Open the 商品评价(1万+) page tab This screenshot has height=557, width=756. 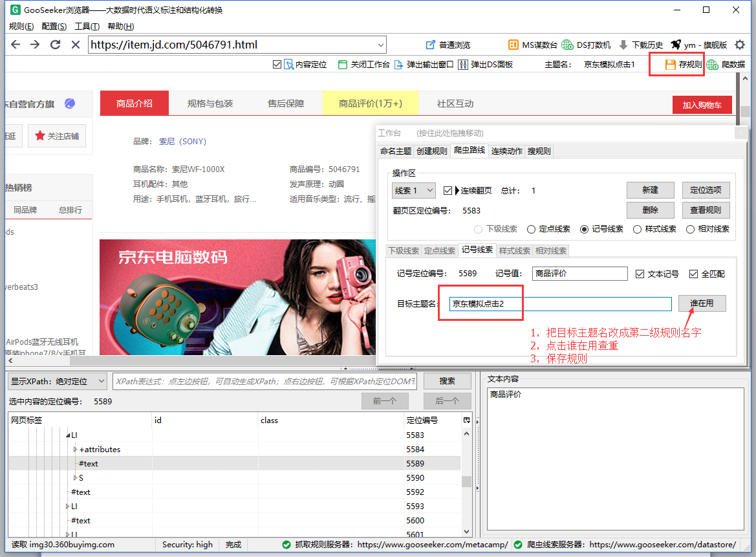pyautogui.click(x=371, y=104)
